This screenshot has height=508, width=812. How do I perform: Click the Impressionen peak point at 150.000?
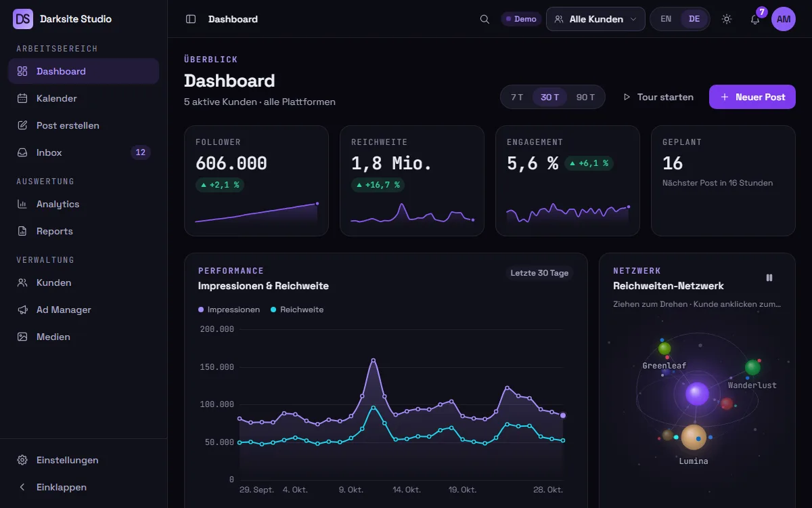point(374,360)
